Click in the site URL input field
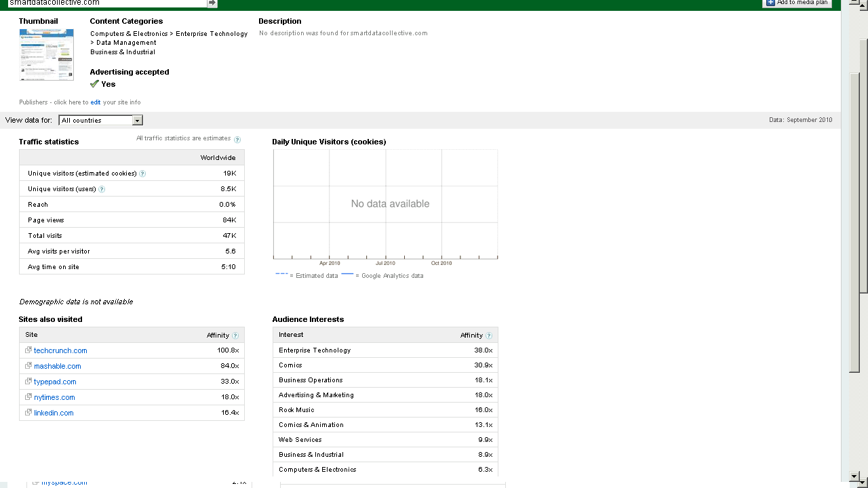868x488 pixels. 105,3
